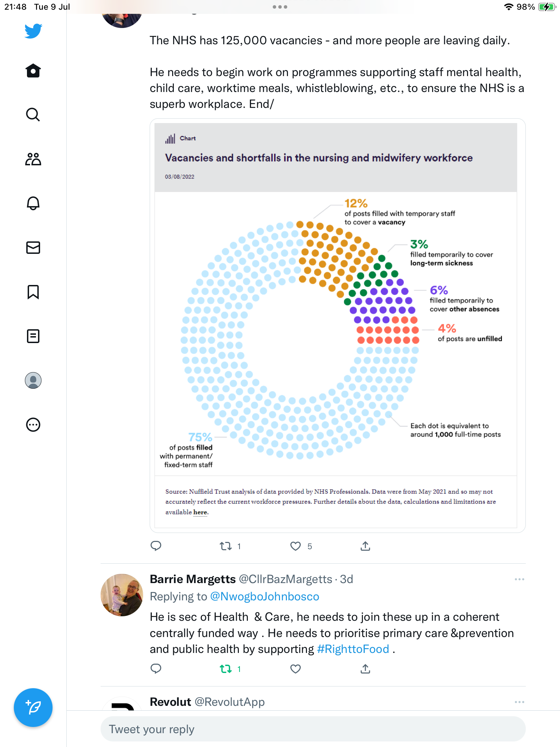The image size is (560, 747).
Task: Open the @NwogboJohnbosco mention link
Action: (264, 597)
